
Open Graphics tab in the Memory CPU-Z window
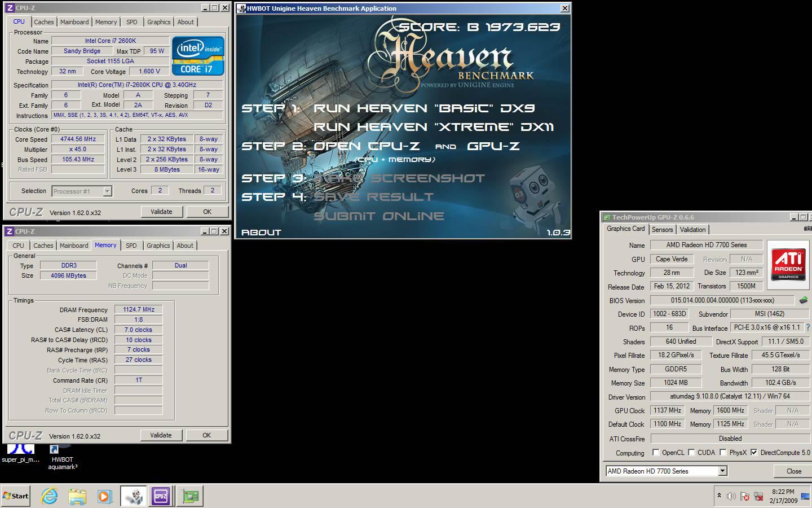tap(158, 246)
